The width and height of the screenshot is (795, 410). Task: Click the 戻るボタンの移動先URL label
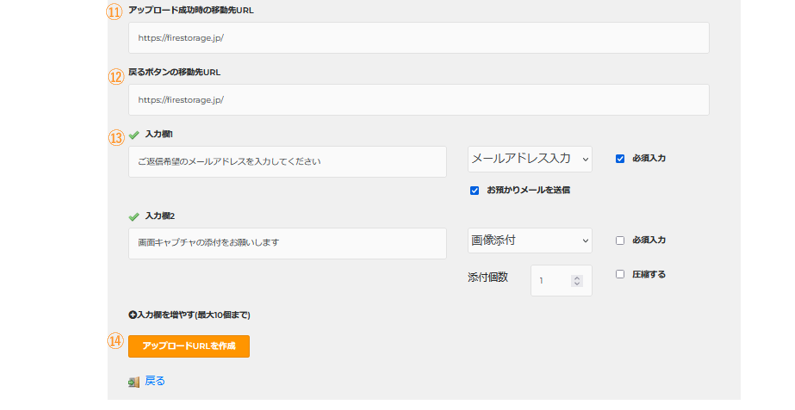tap(174, 72)
